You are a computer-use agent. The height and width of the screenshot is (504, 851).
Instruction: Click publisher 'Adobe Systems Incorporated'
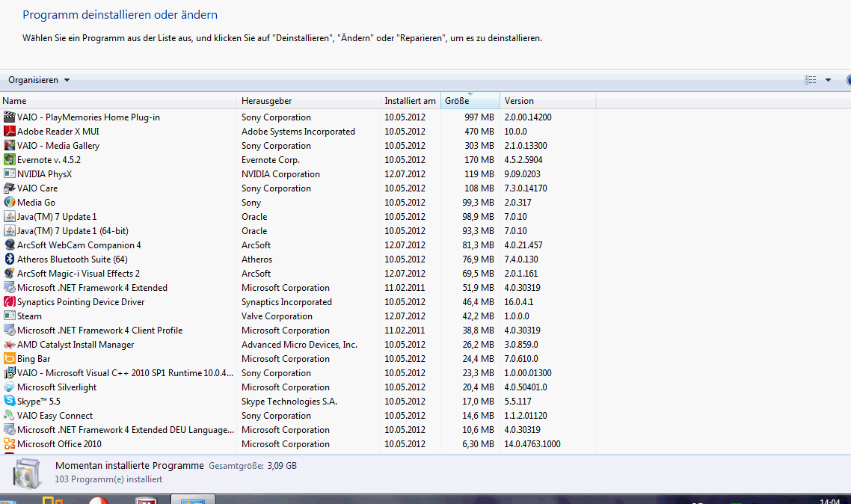[x=298, y=132]
